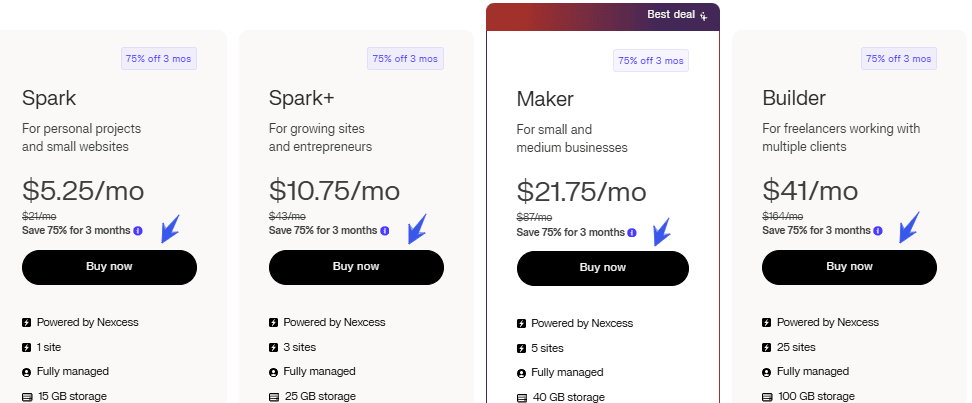
Task: Click the sparkle icon next to Best deal
Action: (x=704, y=16)
